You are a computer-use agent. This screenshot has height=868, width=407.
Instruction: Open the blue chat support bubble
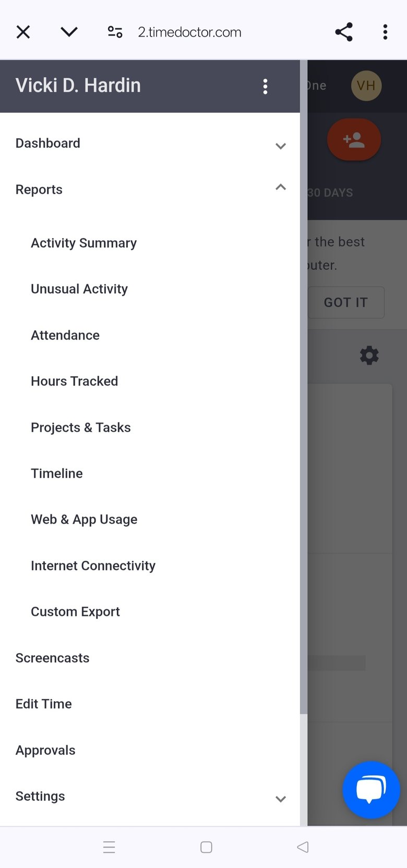point(371,790)
